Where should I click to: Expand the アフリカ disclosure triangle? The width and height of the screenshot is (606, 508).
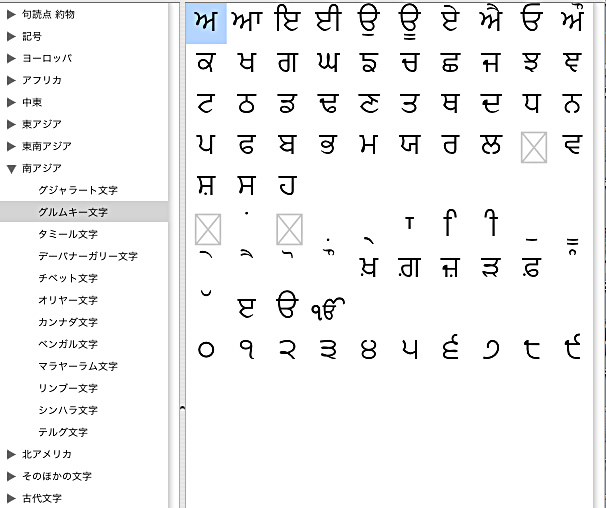point(12,81)
